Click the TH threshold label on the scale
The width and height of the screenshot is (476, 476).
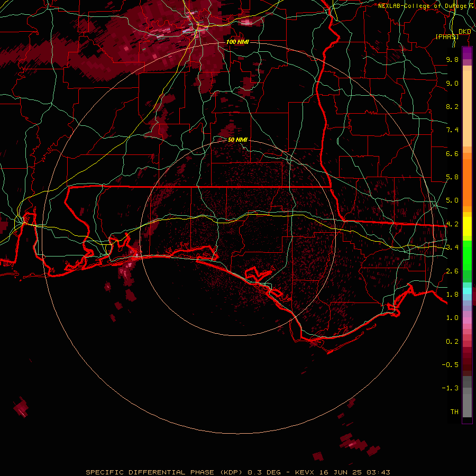point(454,412)
